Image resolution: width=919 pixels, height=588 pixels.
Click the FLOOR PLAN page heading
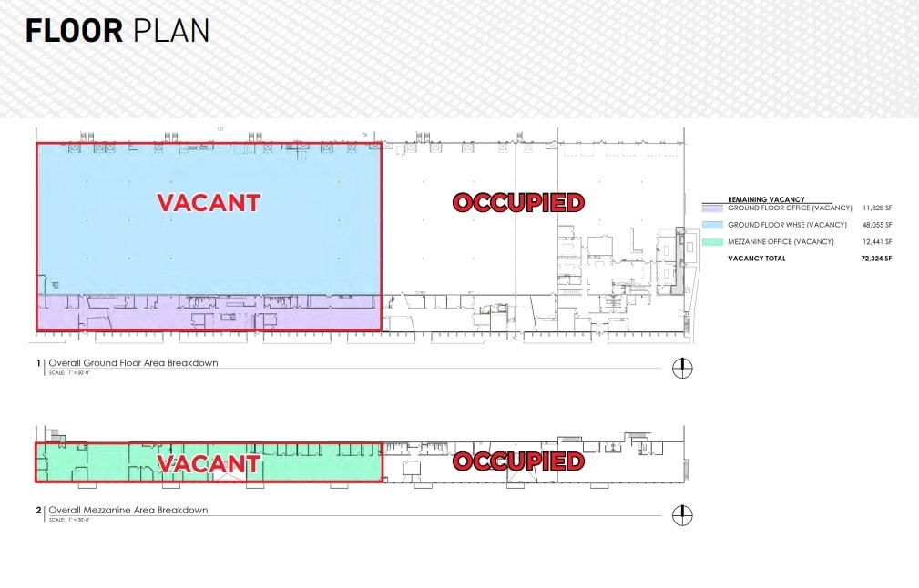tap(117, 31)
